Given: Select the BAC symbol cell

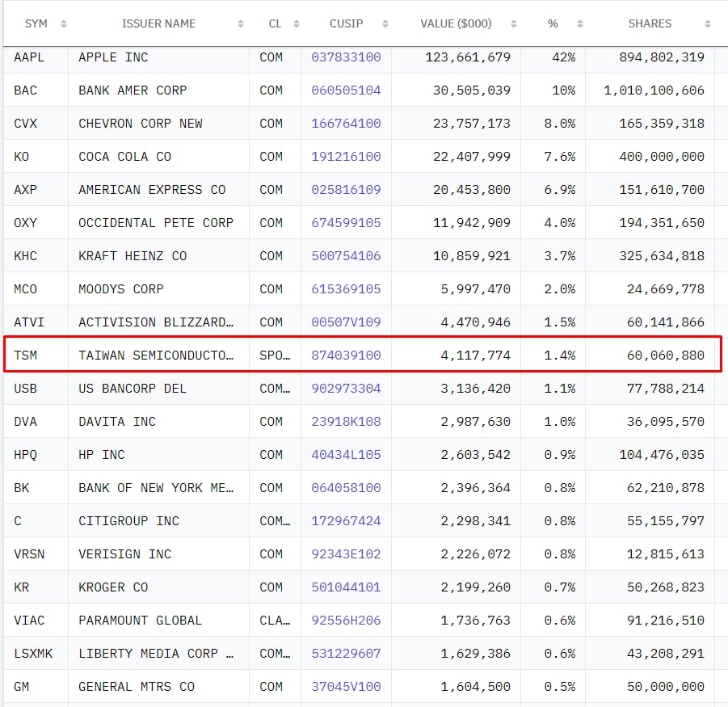Looking at the screenshot, I should pos(25,90).
